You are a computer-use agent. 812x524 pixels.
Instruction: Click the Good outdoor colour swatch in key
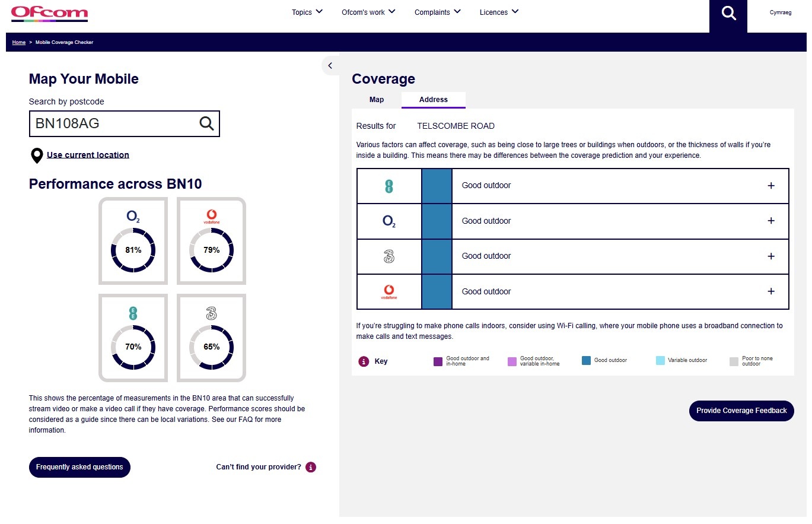pos(586,361)
